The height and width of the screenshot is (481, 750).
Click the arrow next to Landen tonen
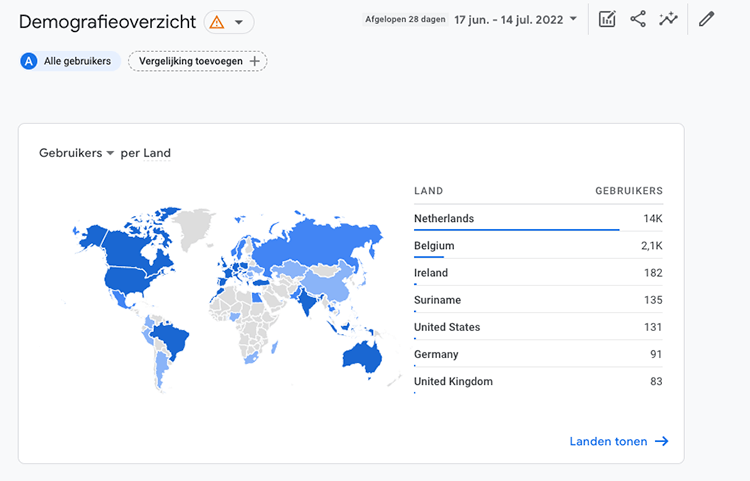(661, 441)
